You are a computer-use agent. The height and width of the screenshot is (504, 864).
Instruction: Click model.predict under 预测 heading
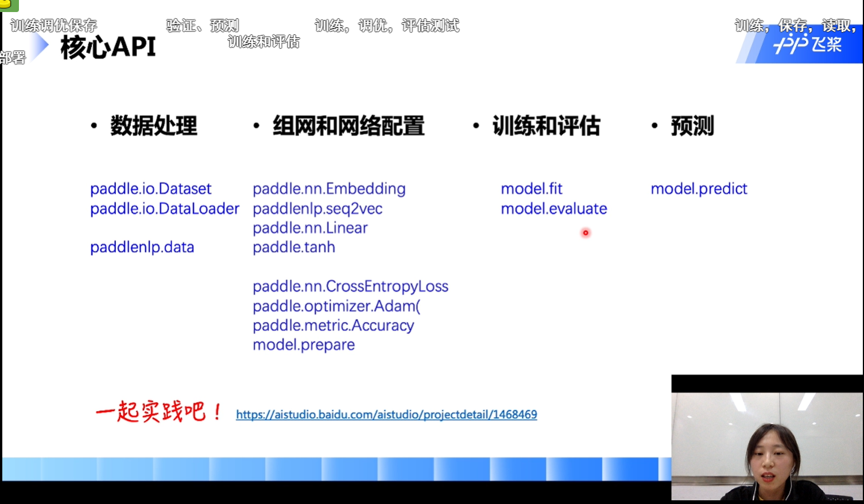tap(699, 189)
